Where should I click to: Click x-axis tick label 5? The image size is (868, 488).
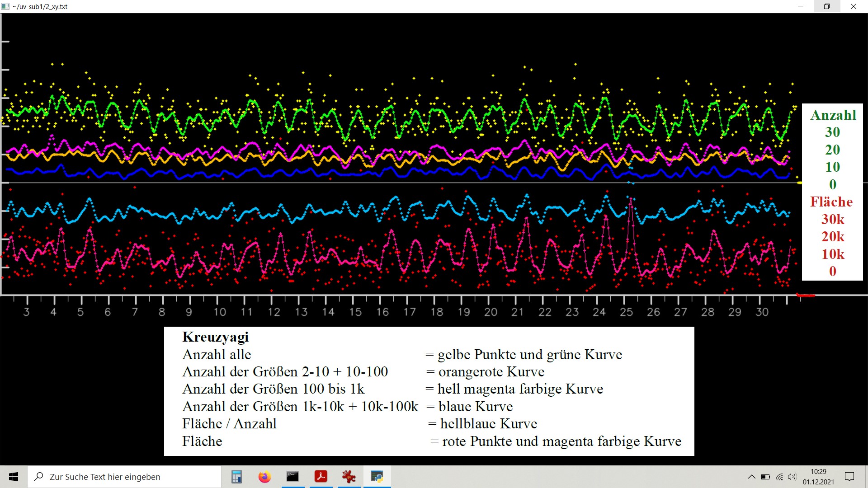[x=80, y=312]
